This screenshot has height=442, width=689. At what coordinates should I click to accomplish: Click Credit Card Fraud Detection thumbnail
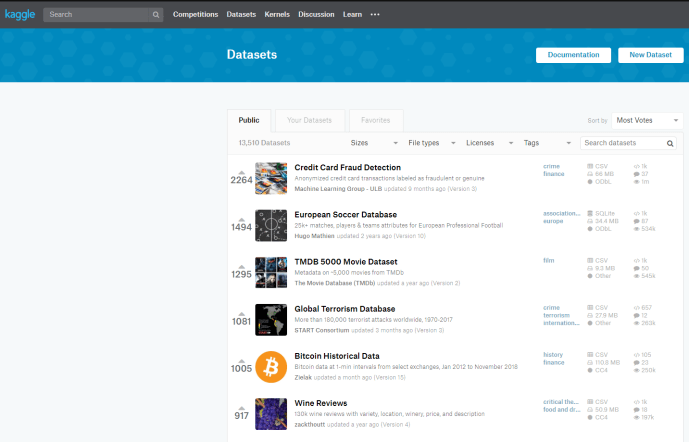[x=271, y=178]
